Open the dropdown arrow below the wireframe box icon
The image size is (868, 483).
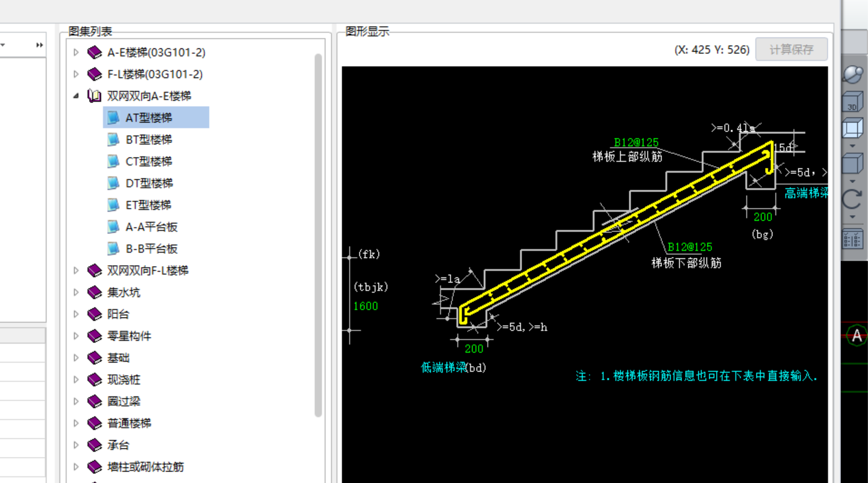[853, 146]
